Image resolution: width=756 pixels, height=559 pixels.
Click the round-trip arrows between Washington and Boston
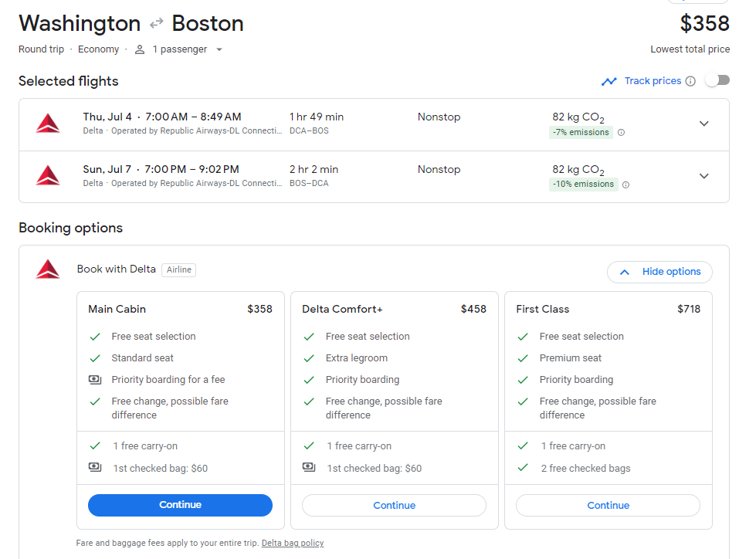coord(156,24)
